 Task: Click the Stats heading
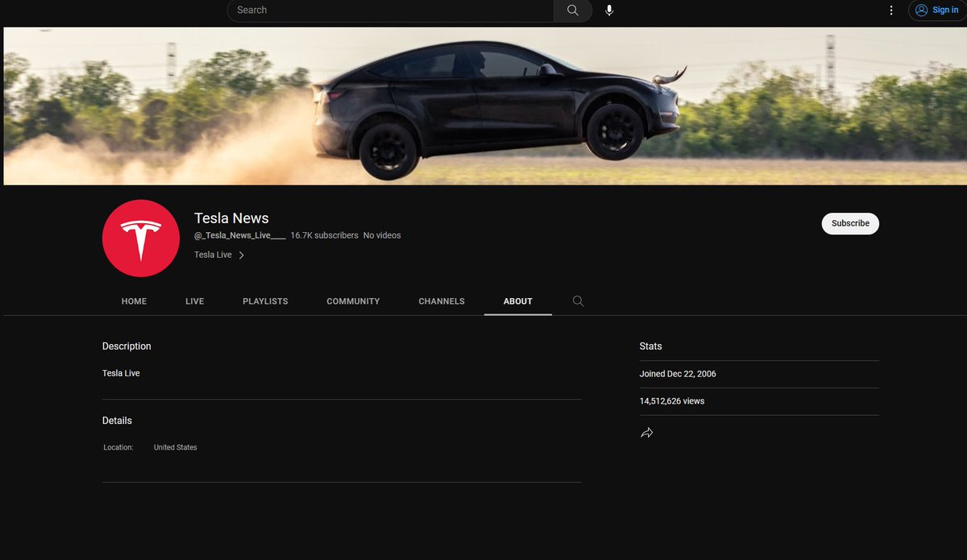coord(650,346)
